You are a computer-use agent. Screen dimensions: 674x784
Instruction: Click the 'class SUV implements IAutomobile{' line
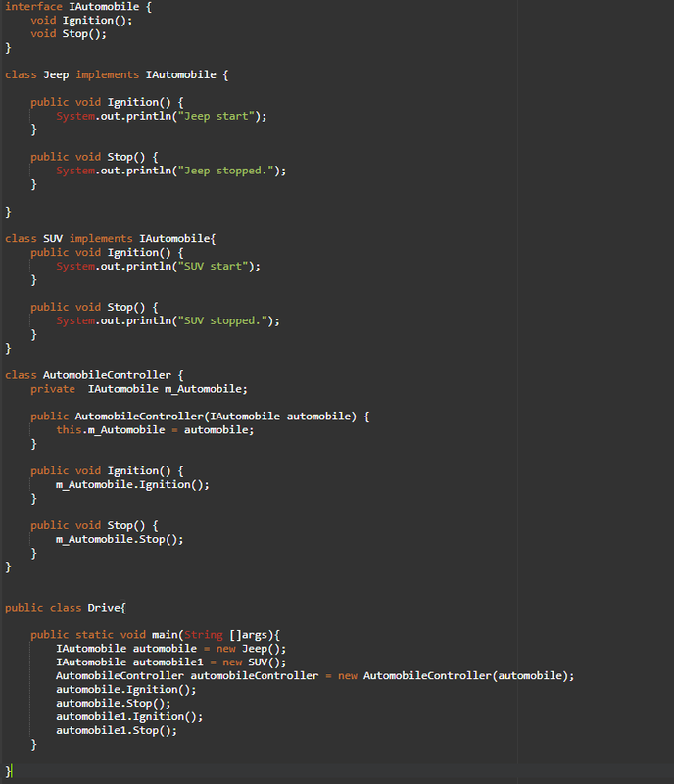[111, 239]
